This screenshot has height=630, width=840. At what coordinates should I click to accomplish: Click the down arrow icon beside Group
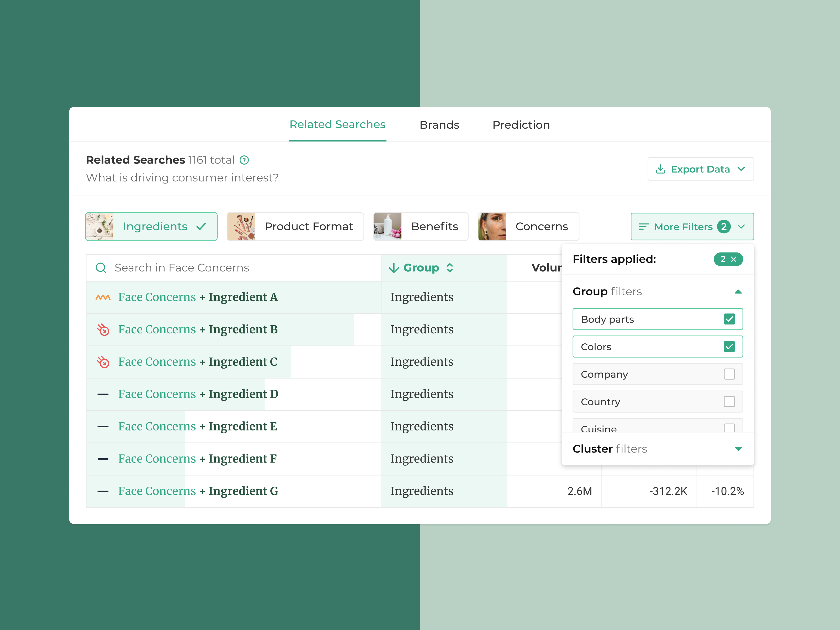[x=394, y=268]
